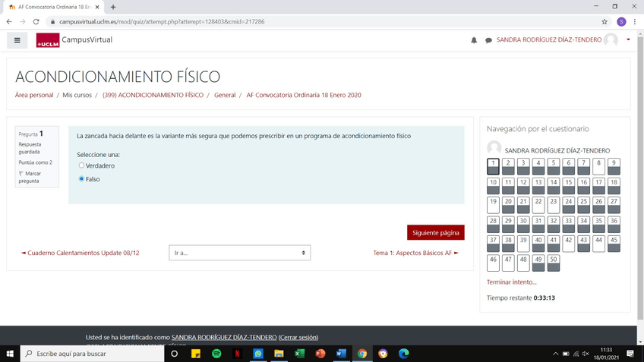Open Microsoft Edge from taskbar
The image size is (644, 362).
coord(404,354)
